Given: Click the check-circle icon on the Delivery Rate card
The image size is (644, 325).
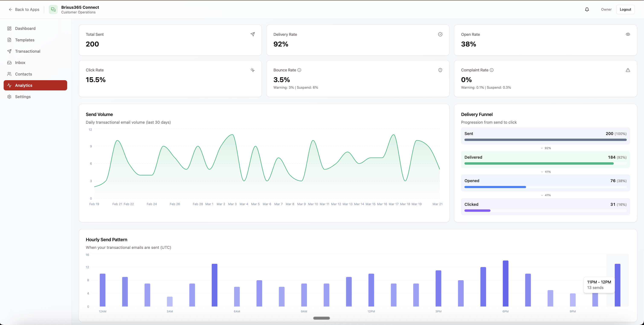Looking at the screenshot, I should [440, 34].
